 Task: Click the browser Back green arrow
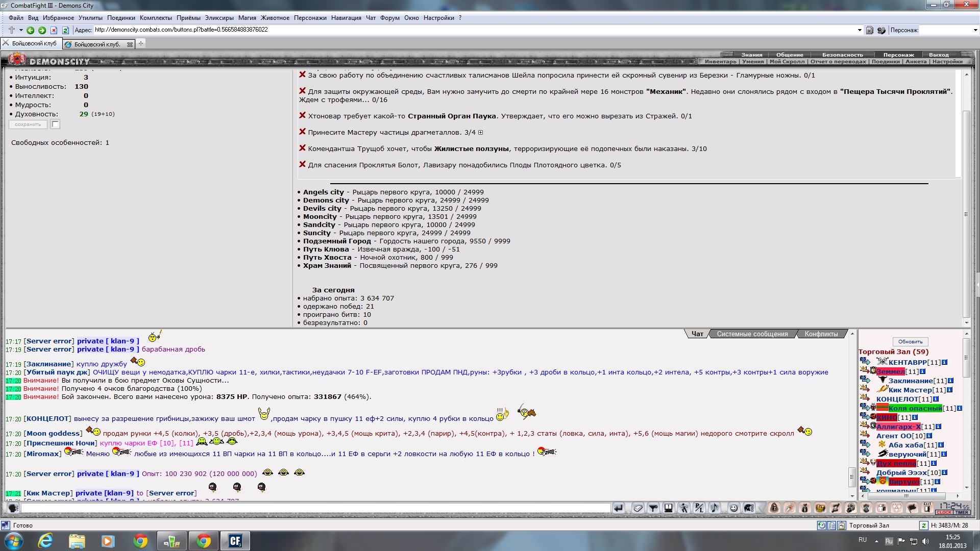31,31
